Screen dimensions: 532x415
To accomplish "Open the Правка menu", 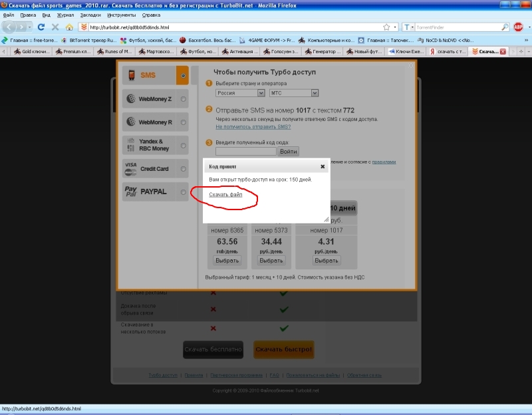I will click(x=28, y=15).
